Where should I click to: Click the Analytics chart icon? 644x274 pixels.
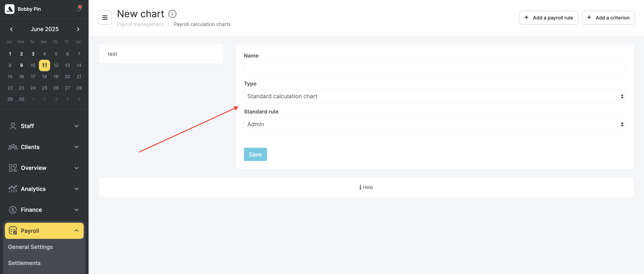[13, 189]
